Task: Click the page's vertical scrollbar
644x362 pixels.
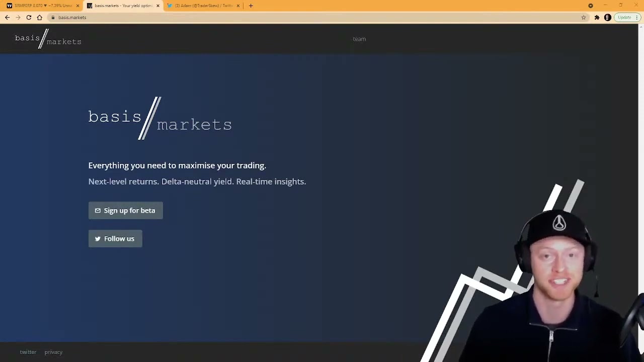Action: (x=641, y=191)
